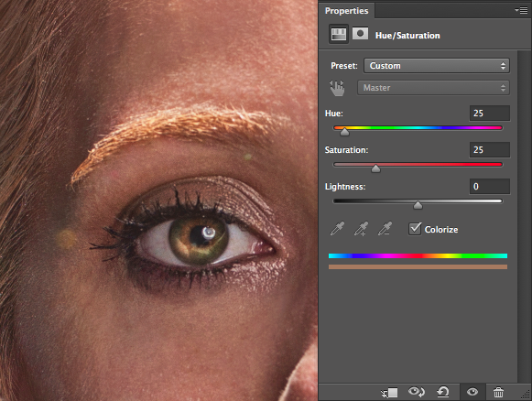Reset adjustment to defaults icon
This screenshot has height=401, width=532.
443,392
